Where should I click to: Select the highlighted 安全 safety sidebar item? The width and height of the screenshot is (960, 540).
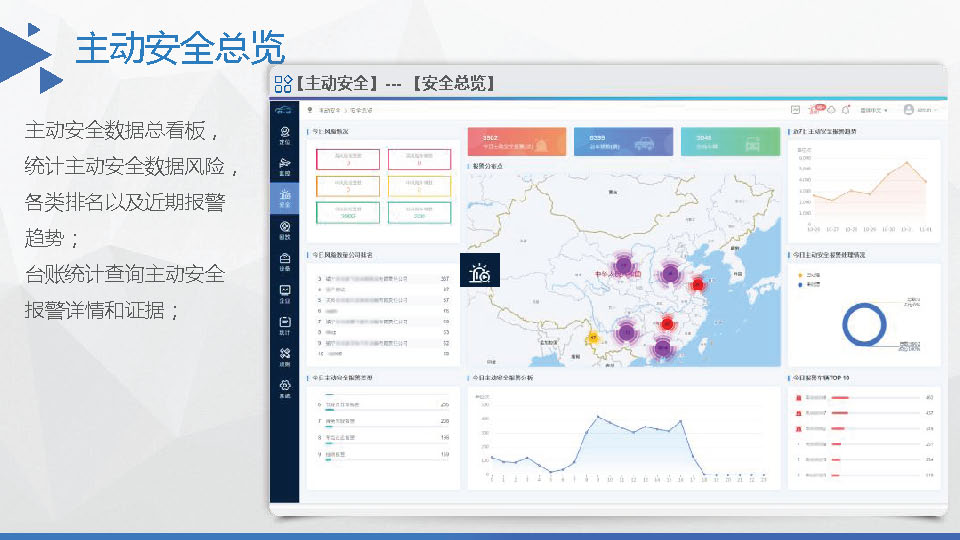click(x=285, y=198)
